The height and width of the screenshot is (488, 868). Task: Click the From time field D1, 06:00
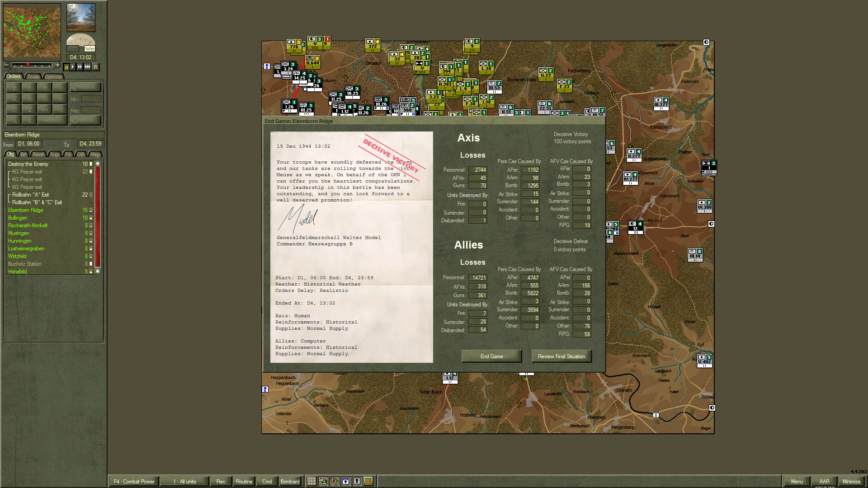click(29, 144)
